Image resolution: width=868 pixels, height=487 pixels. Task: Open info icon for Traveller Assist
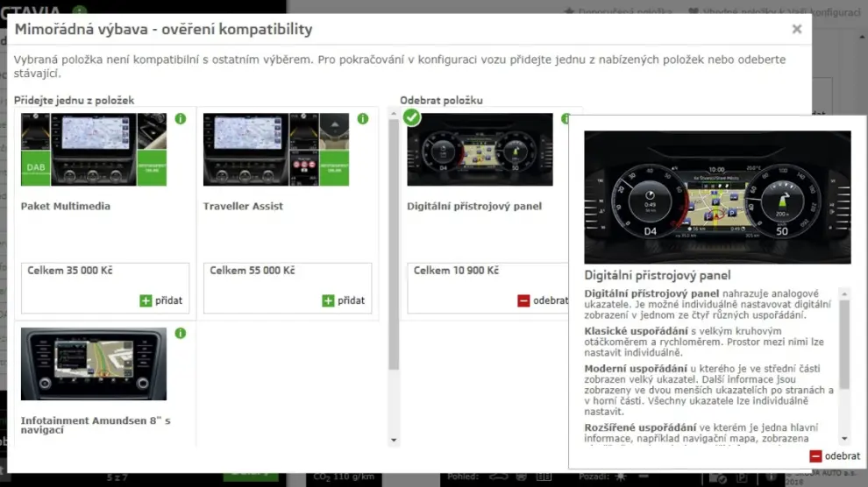click(363, 119)
